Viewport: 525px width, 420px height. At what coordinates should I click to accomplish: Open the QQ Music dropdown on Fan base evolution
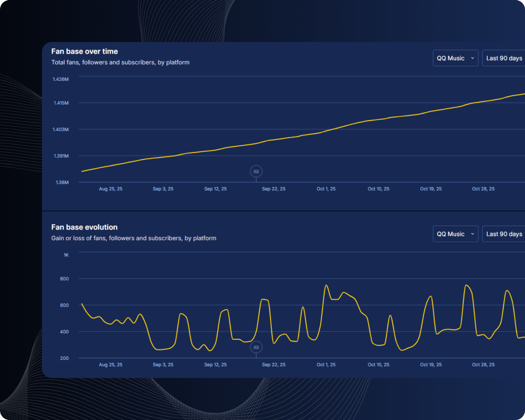click(x=455, y=234)
